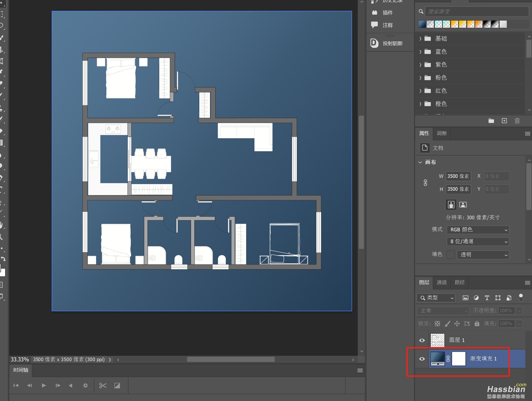Lock layer position

pos(457,324)
